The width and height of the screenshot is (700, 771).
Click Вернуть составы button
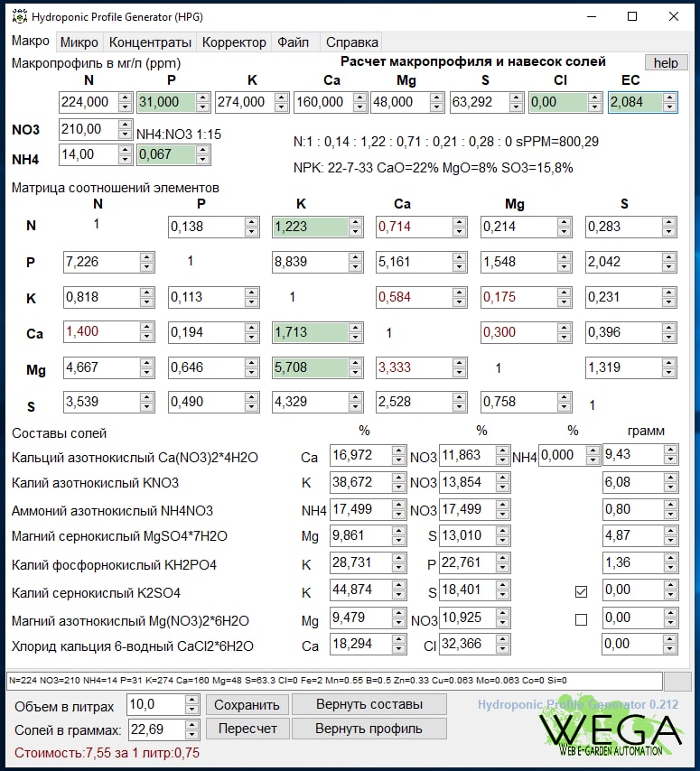(369, 704)
